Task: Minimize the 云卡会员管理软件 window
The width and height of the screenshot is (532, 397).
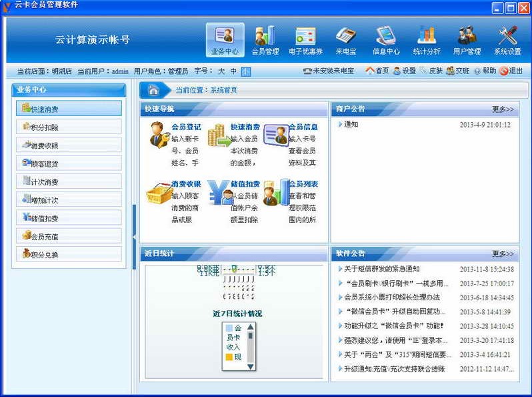Action: (x=498, y=8)
